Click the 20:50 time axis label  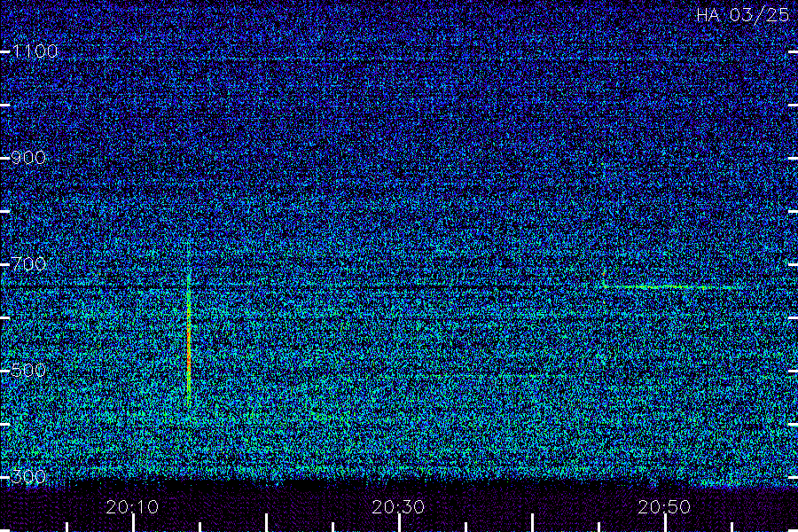(x=664, y=507)
